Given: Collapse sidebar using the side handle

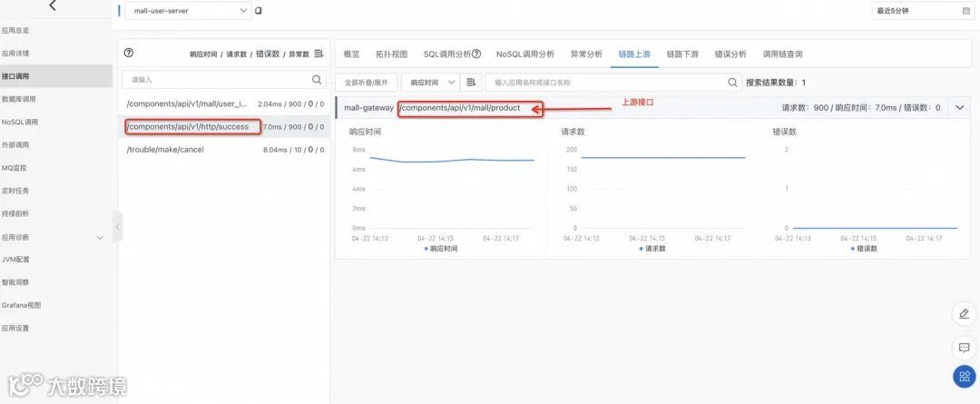Looking at the screenshot, I should (117, 226).
